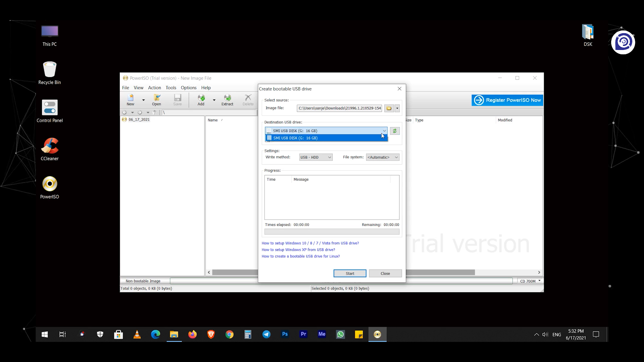This screenshot has height=362, width=644.
Task: Expand the Add button dropdown arrow
Action: pos(214,100)
